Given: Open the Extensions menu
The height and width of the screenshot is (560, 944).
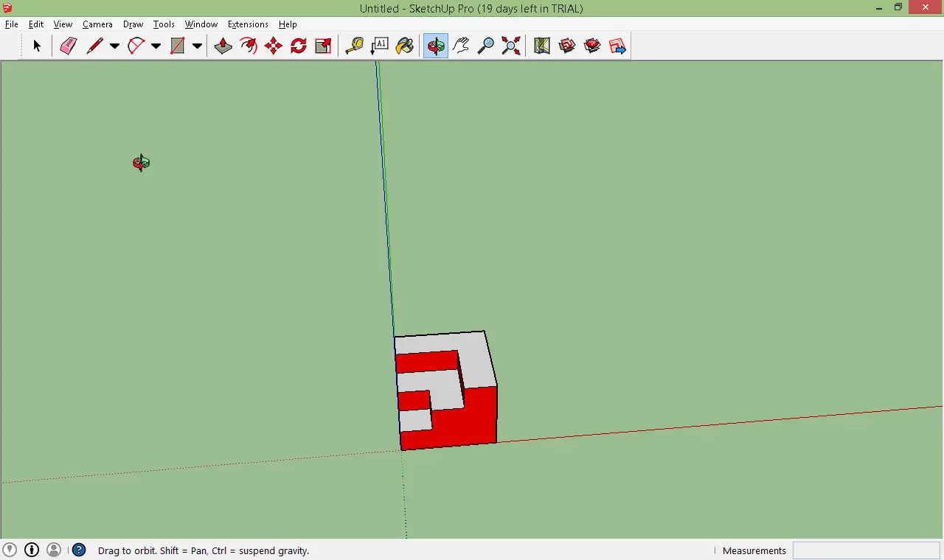Looking at the screenshot, I should click(248, 24).
